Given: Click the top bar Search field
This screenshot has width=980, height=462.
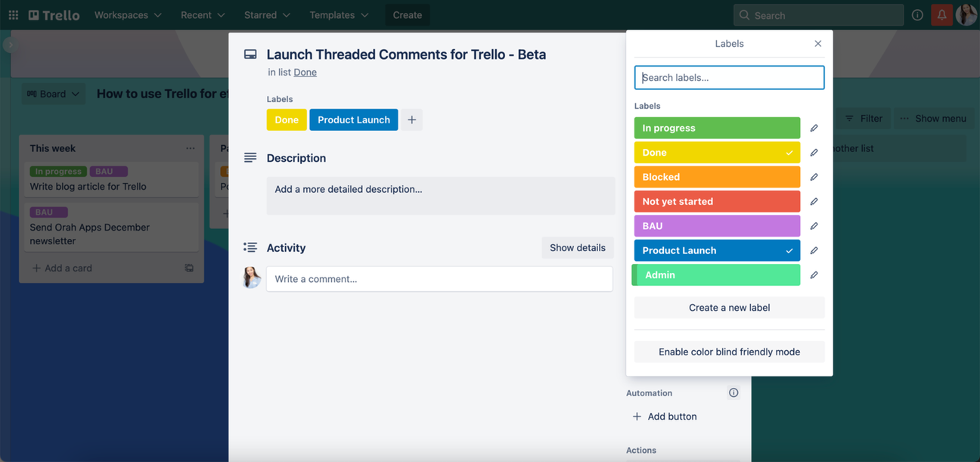Looking at the screenshot, I should coord(818,15).
